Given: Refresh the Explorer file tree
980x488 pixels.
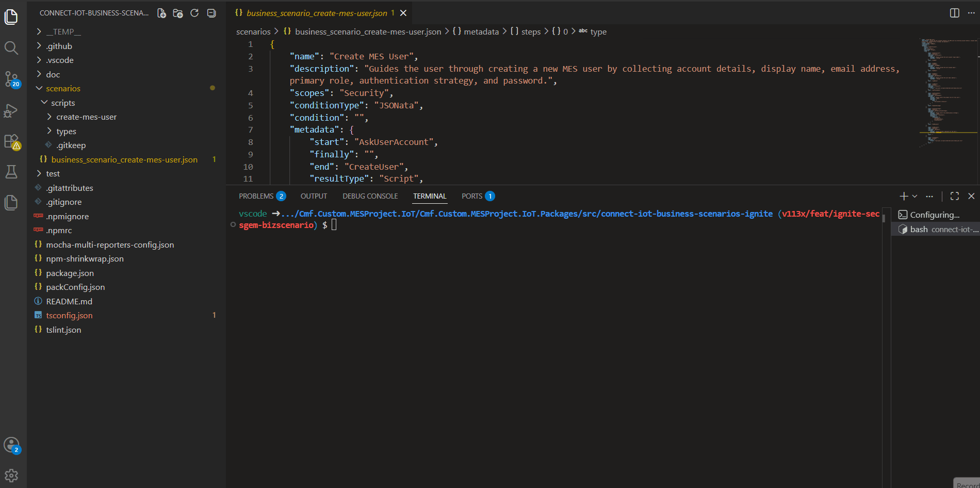Looking at the screenshot, I should [194, 13].
